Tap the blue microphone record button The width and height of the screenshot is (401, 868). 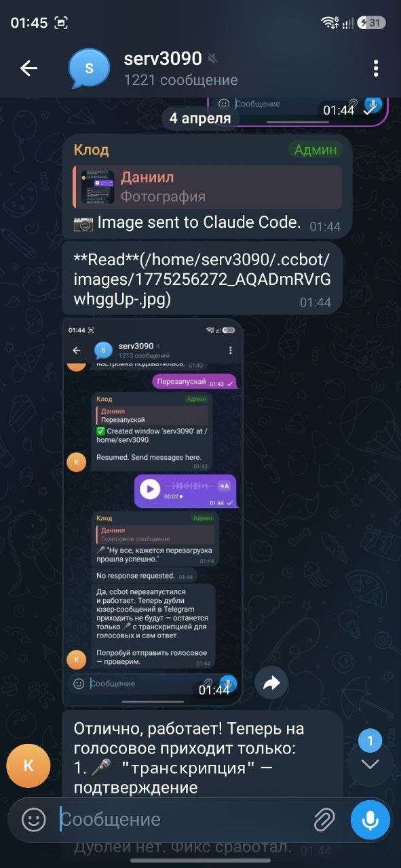(x=370, y=820)
